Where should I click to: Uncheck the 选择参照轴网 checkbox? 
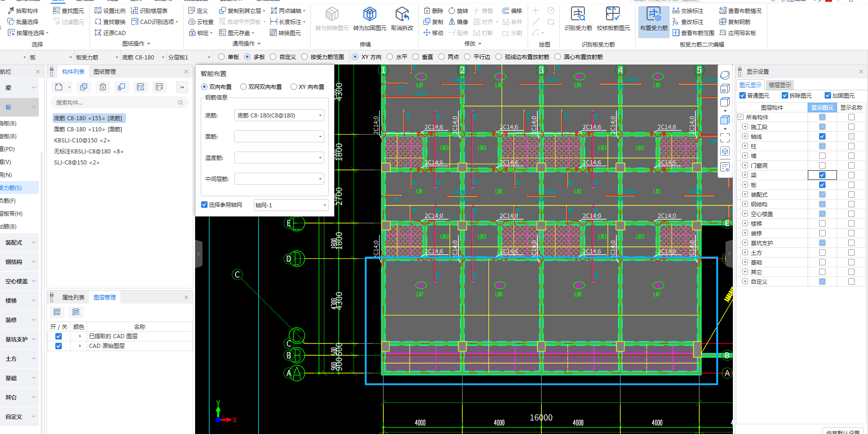point(204,205)
